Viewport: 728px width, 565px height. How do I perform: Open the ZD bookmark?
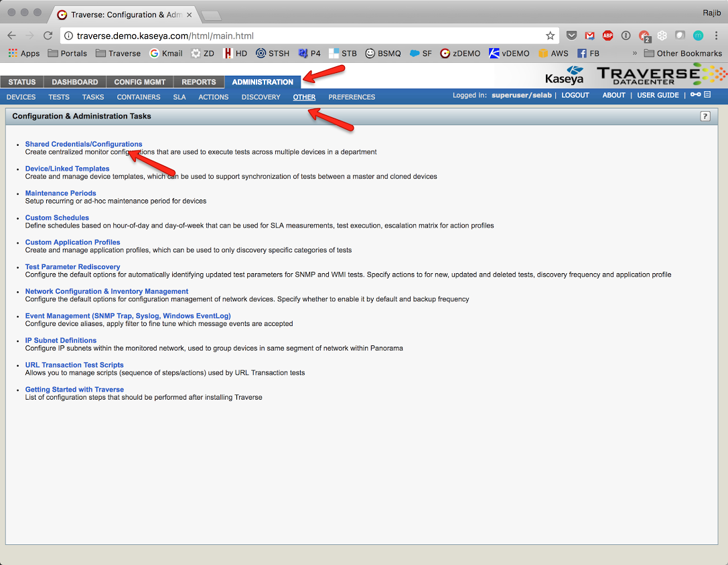203,54
